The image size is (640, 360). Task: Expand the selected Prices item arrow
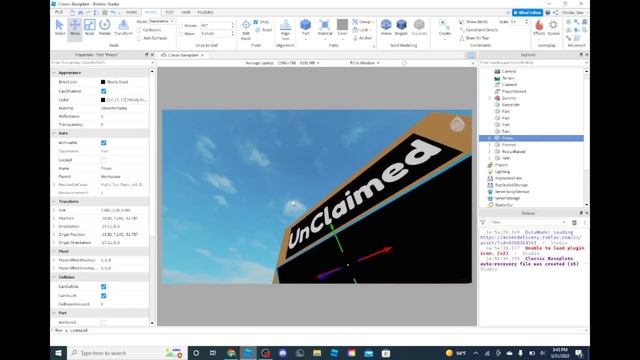490,138
